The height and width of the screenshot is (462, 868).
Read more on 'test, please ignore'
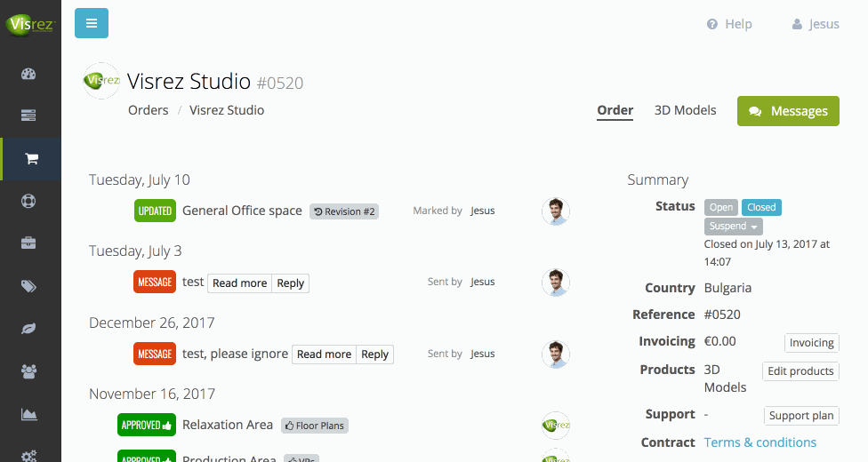pos(324,354)
